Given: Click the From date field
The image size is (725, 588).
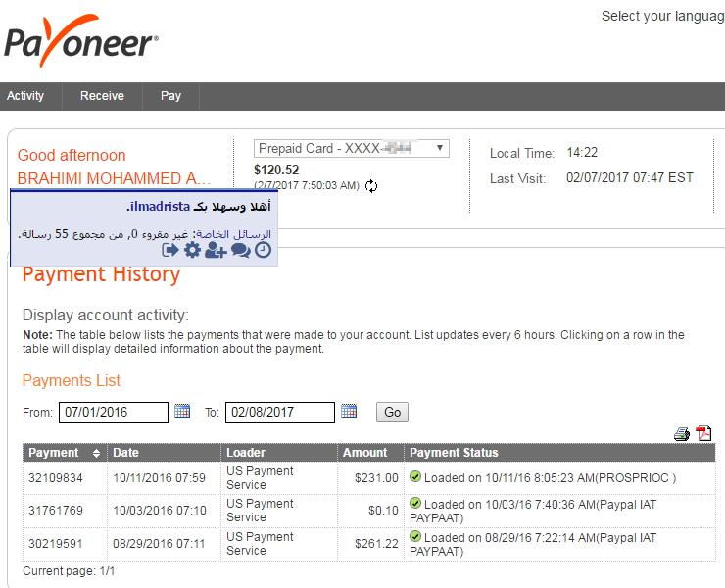Looking at the screenshot, I should pyautogui.click(x=114, y=413).
